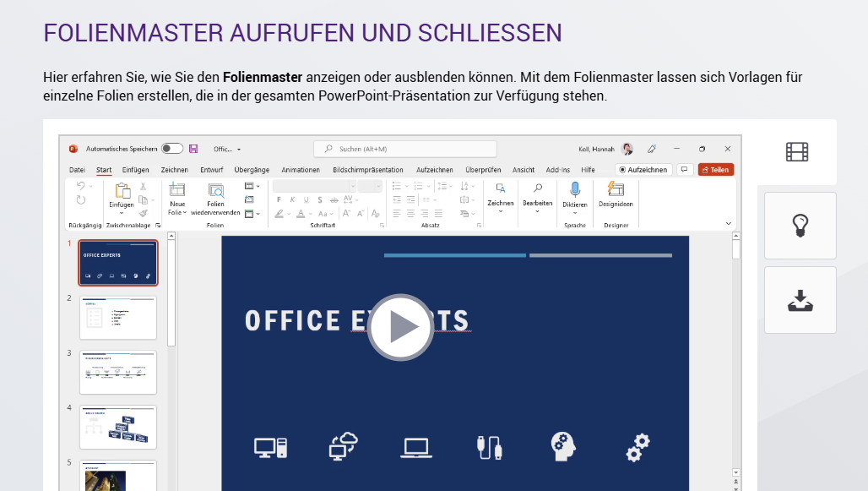The width and height of the screenshot is (868, 491).
Task: Click the bullet list icon
Action: 396,186
